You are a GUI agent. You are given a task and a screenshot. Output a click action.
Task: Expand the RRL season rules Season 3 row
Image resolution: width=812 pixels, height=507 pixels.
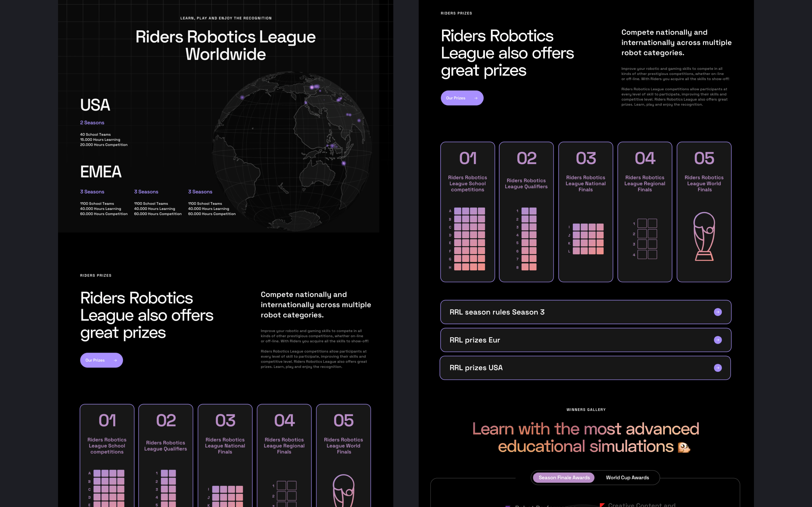pos(497,312)
